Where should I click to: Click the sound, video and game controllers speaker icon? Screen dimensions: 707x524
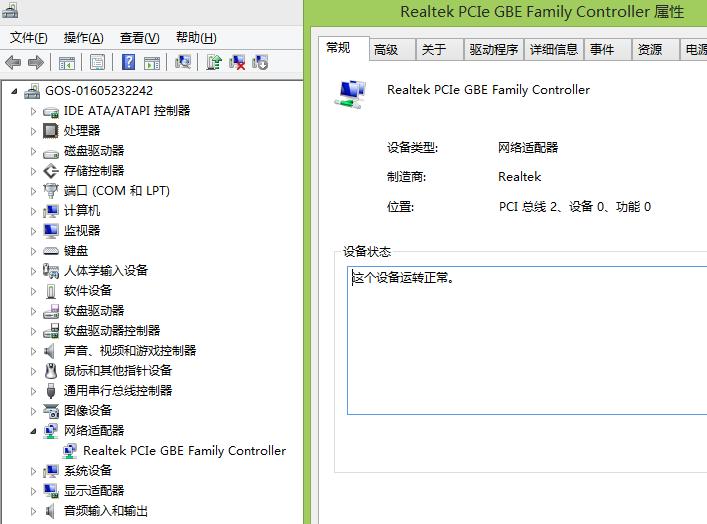[x=50, y=351]
